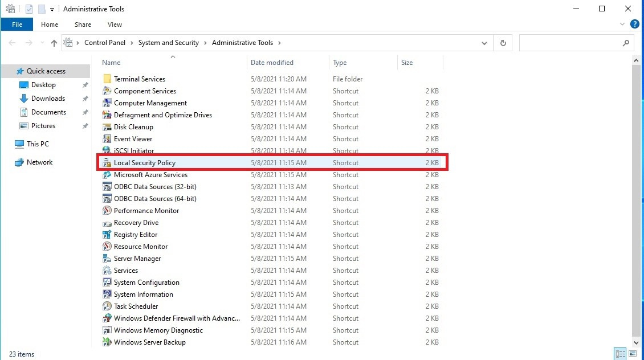The width and height of the screenshot is (644, 360).
Task: Click the scroll up arrow of file list
Action: pos(636,61)
